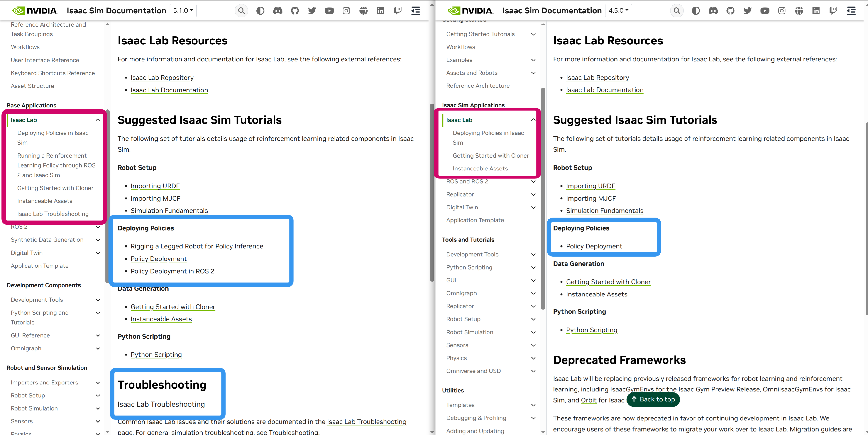This screenshot has width=868, height=435.
Task: Toggle the page contents sidebar icon in the 5.1.0 window
Action: (416, 11)
